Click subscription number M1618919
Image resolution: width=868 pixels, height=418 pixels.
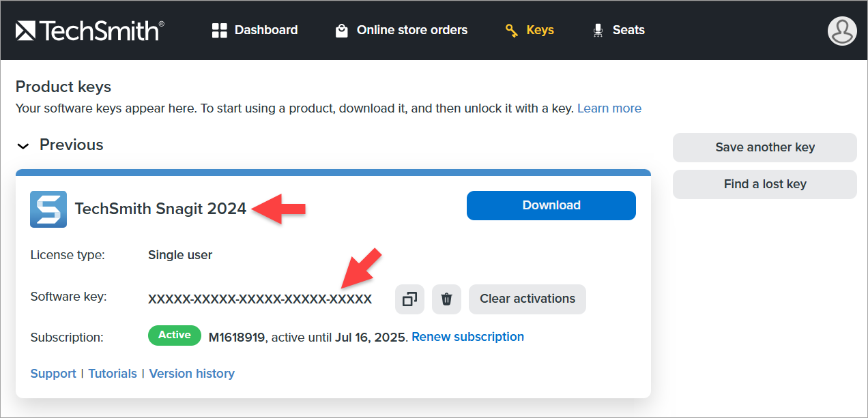tap(237, 337)
